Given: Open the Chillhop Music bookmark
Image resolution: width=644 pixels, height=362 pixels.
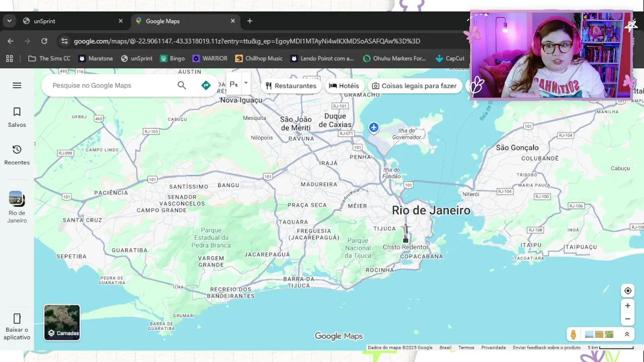Looking at the screenshot, I should 259,58.
